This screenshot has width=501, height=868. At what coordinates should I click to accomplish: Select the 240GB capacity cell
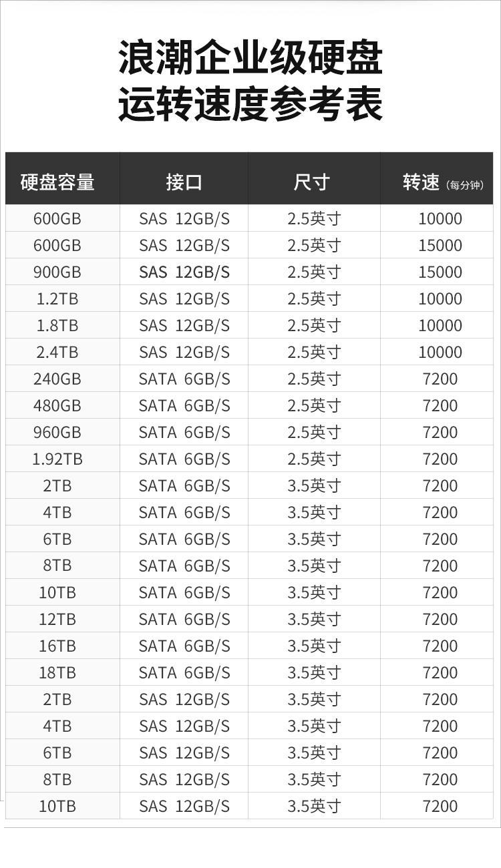click(x=57, y=379)
